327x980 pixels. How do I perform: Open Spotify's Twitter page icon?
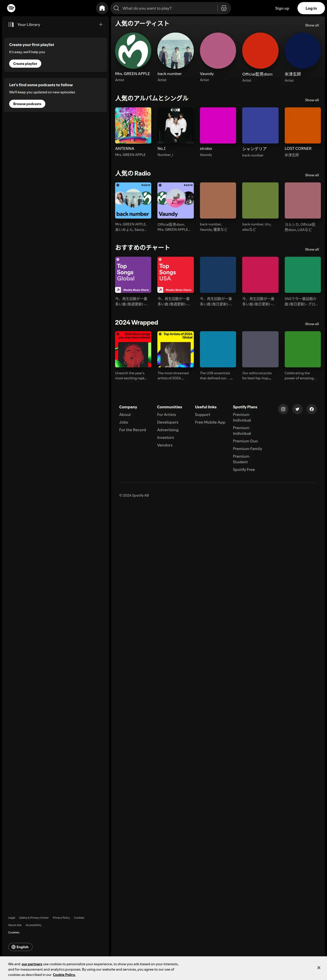(x=297, y=409)
